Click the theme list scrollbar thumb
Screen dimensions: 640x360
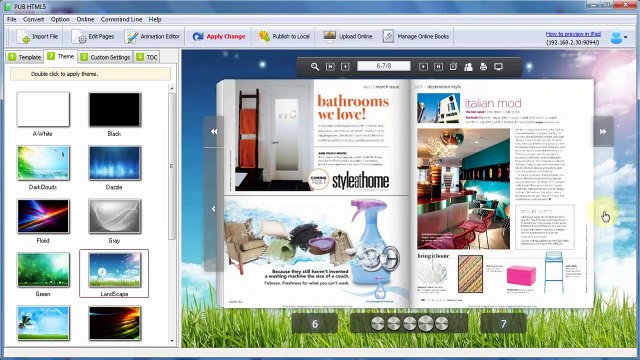(172, 166)
